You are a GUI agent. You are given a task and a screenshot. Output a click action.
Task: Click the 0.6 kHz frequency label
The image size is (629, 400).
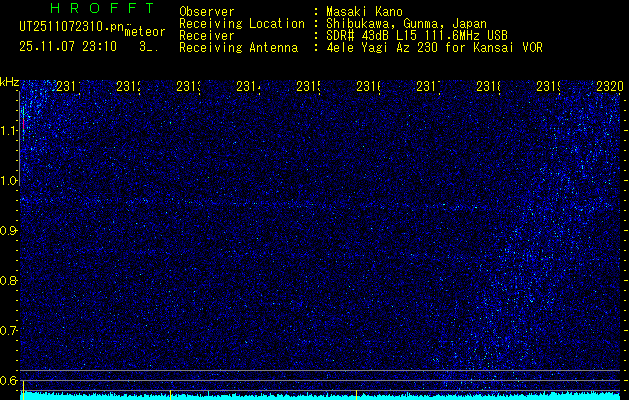click(x=9, y=380)
